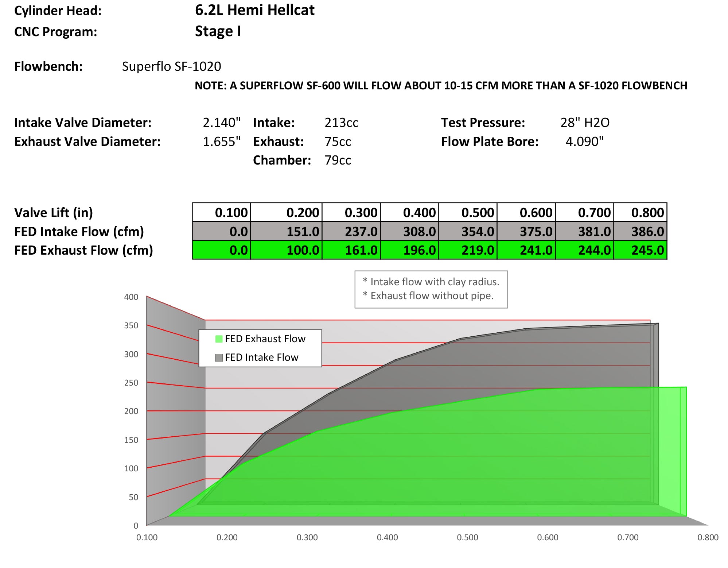728x568 pixels.
Task: Click the clay radius note text box
Action: click(x=431, y=289)
